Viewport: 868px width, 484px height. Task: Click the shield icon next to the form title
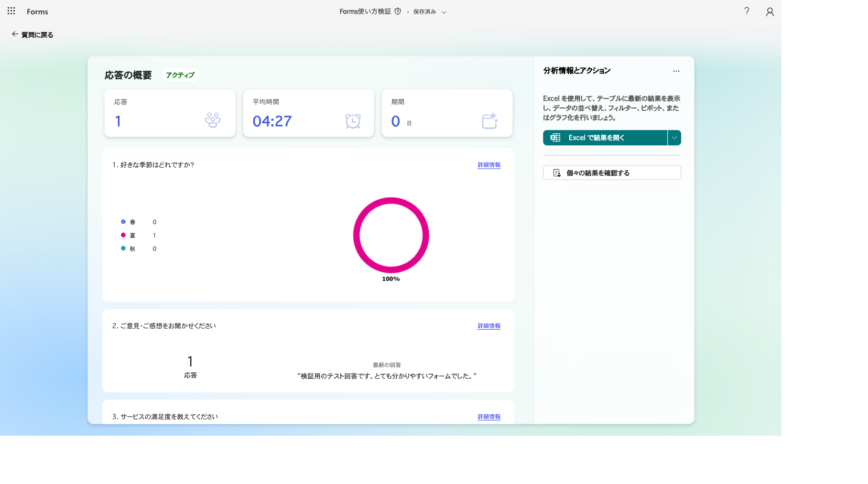[x=398, y=11]
